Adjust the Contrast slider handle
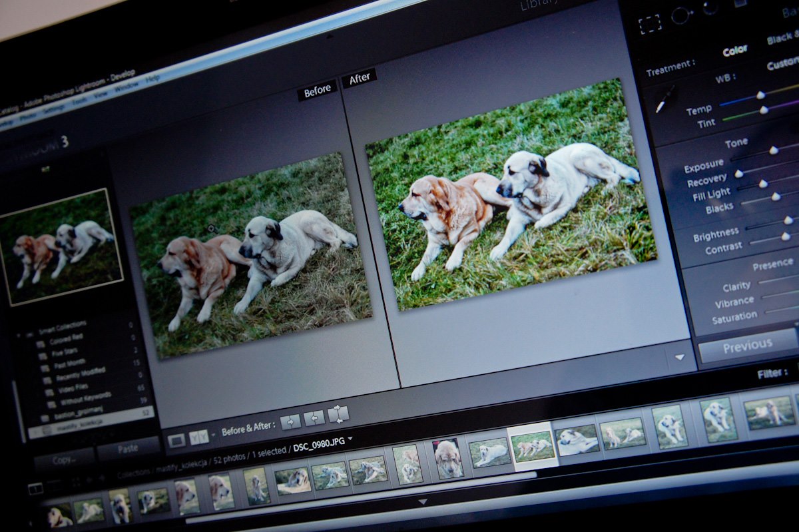This screenshot has width=799, height=532. pos(785,236)
